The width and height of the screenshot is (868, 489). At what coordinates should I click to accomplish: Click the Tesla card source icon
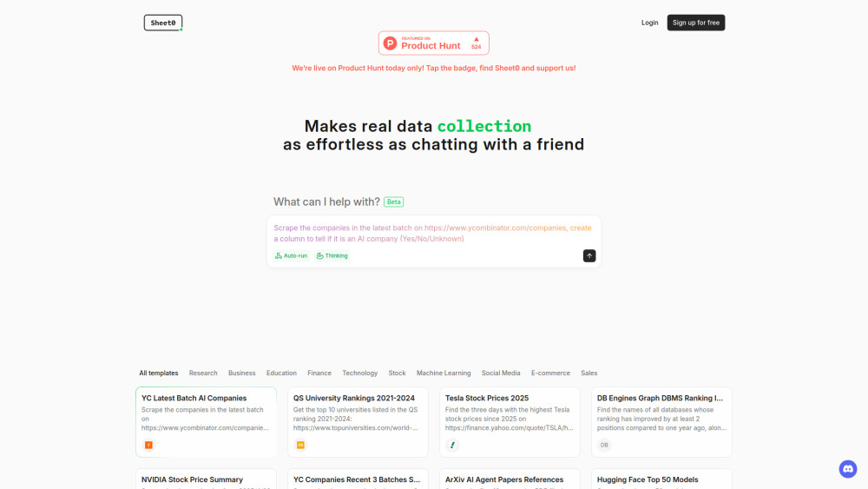click(452, 445)
